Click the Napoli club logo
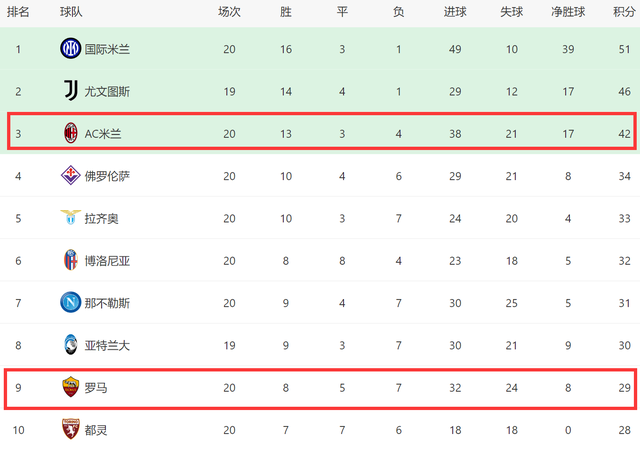The height and width of the screenshot is (450, 640). click(x=70, y=302)
